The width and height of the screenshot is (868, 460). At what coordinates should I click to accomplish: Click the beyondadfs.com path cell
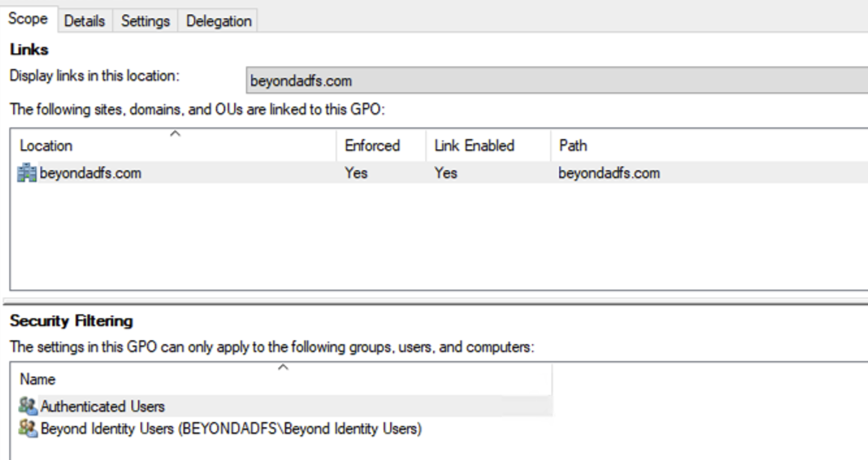(609, 174)
